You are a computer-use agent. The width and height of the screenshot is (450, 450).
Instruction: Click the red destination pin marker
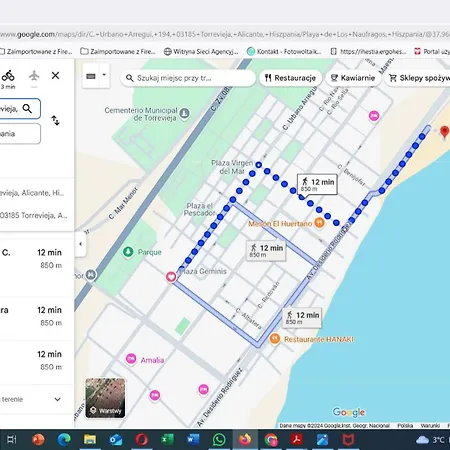coord(444,132)
